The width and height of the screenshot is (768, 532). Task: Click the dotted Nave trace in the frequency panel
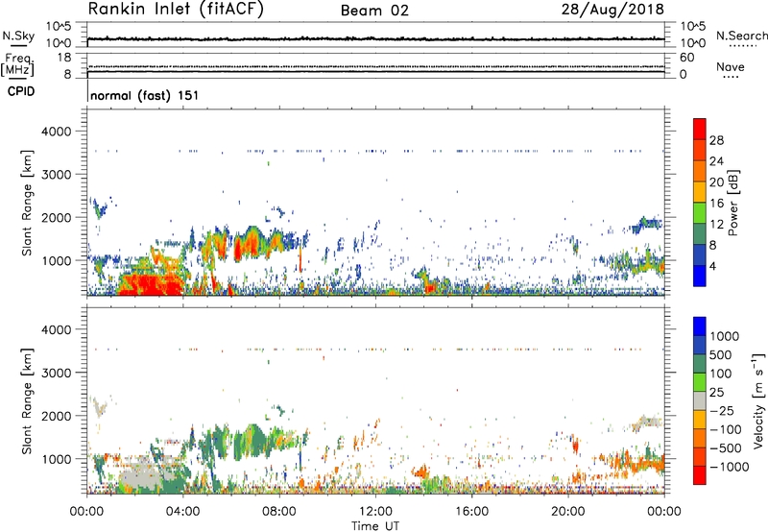point(375,66)
